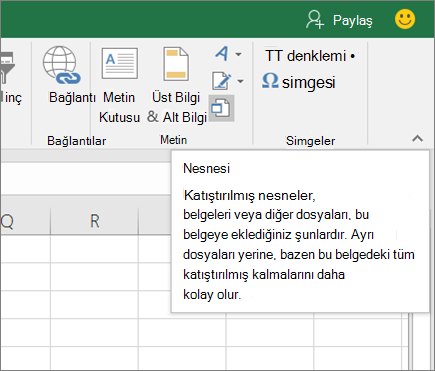This screenshot has width=435, height=371.
Task: Click the Paylaş share button
Action: [x=339, y=20]
